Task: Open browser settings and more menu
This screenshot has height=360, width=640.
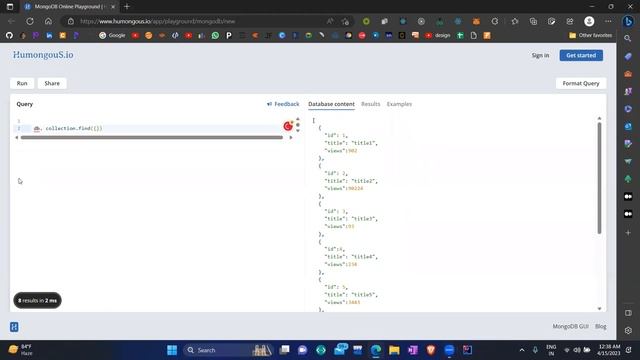Action: click(608, 21)
